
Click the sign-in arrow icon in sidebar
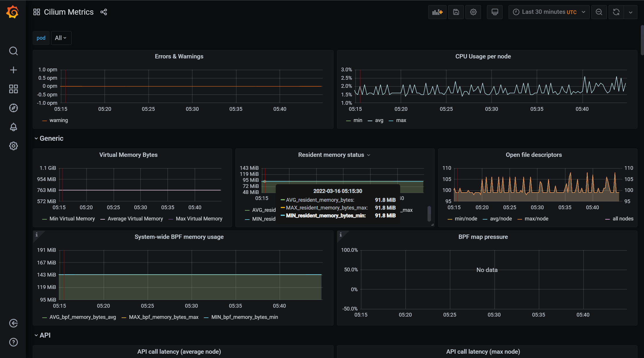click(14, 323)
